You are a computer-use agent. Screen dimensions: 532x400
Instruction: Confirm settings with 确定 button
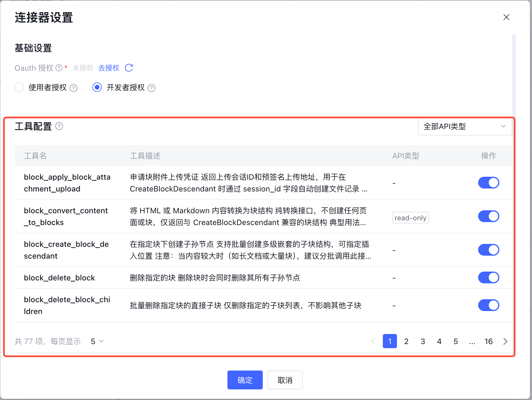pyautogui.click(x=245, y=380)
